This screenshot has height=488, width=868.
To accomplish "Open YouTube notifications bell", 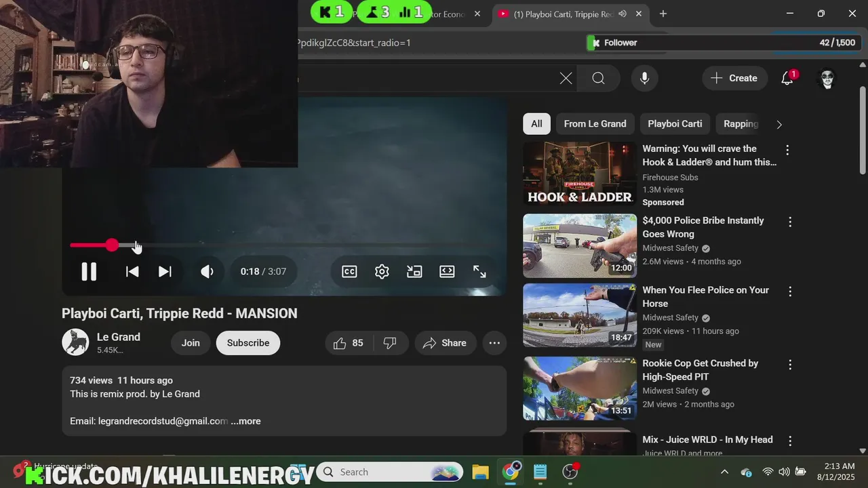I will [x=787, y=79].
